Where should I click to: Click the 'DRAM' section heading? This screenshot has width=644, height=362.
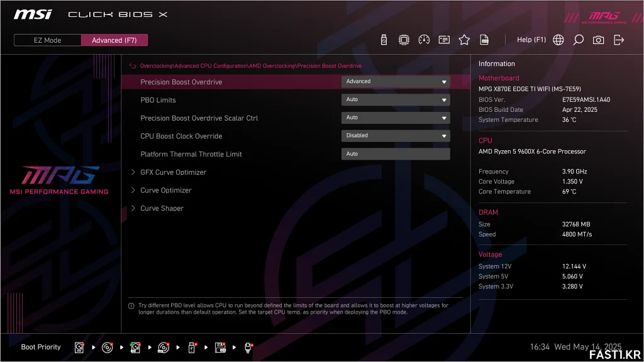pos(488,212)
